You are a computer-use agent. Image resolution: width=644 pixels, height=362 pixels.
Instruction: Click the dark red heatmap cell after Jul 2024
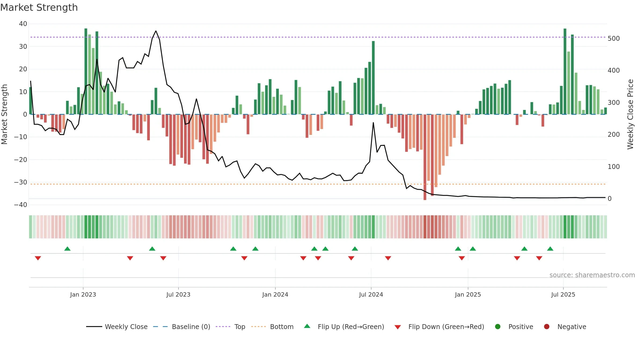425,227
